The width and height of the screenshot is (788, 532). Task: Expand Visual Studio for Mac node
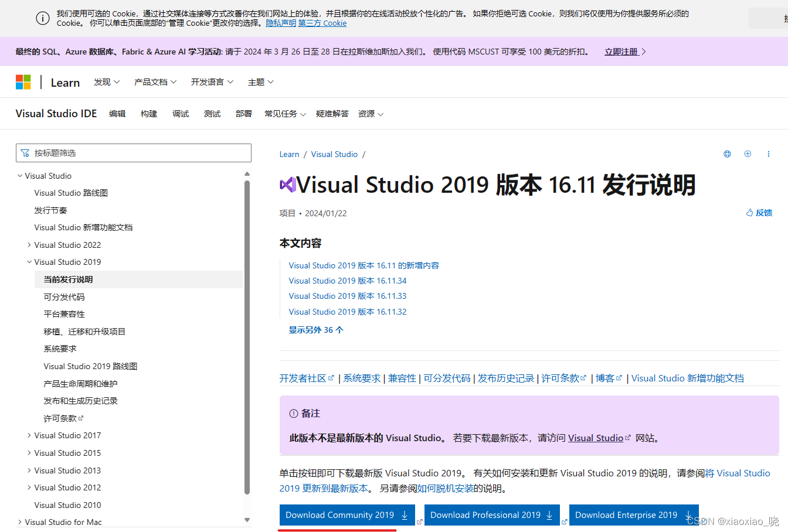point(20,522)
